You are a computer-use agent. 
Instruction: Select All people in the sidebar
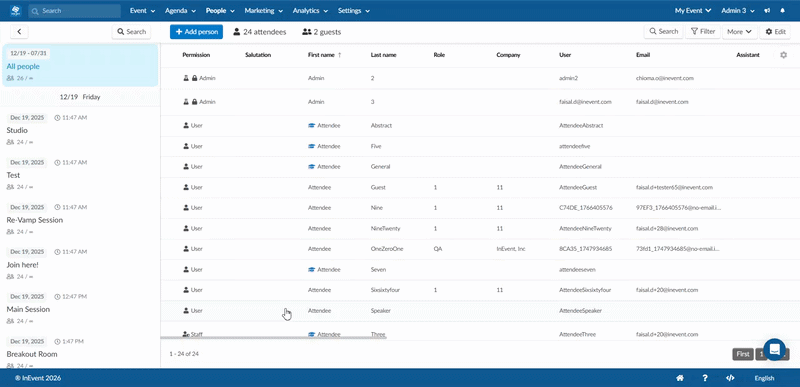click(80, 66)
